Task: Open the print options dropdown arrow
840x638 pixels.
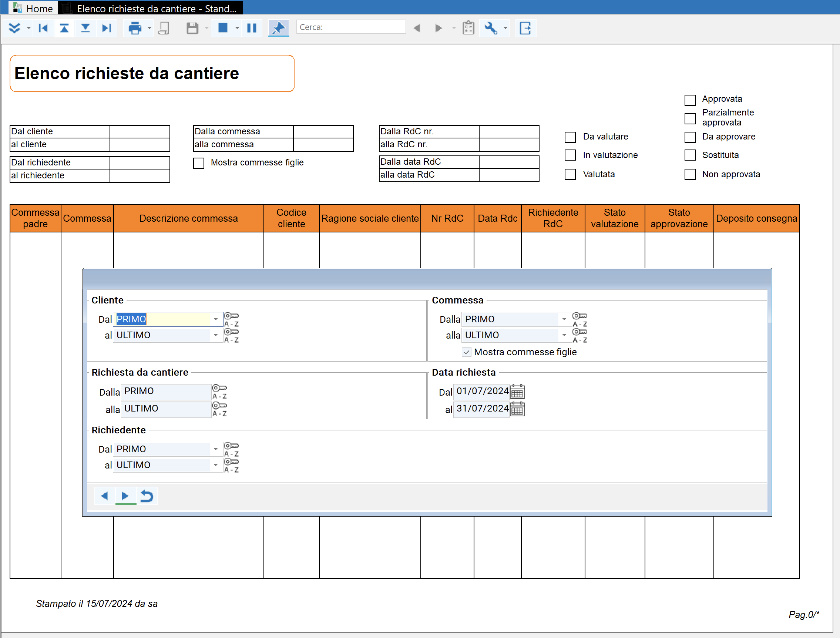Action: click(149, 28)
